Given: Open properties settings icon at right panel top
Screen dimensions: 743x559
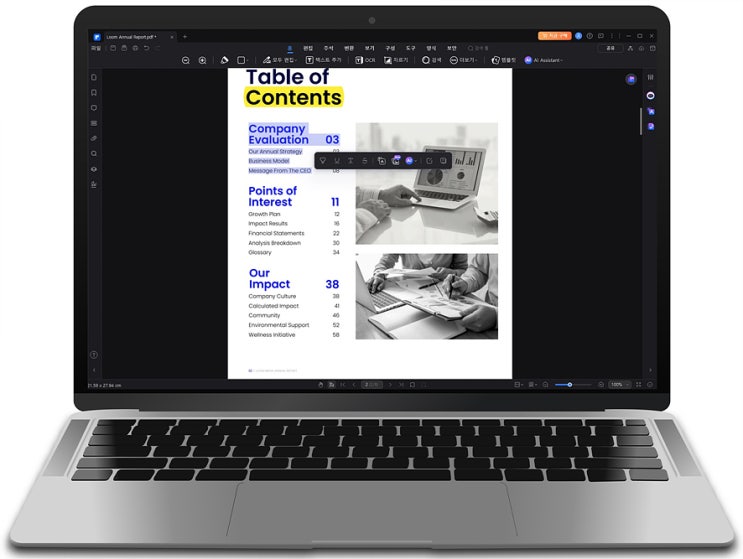Looking at the screenshot, I should coord(651,77).
